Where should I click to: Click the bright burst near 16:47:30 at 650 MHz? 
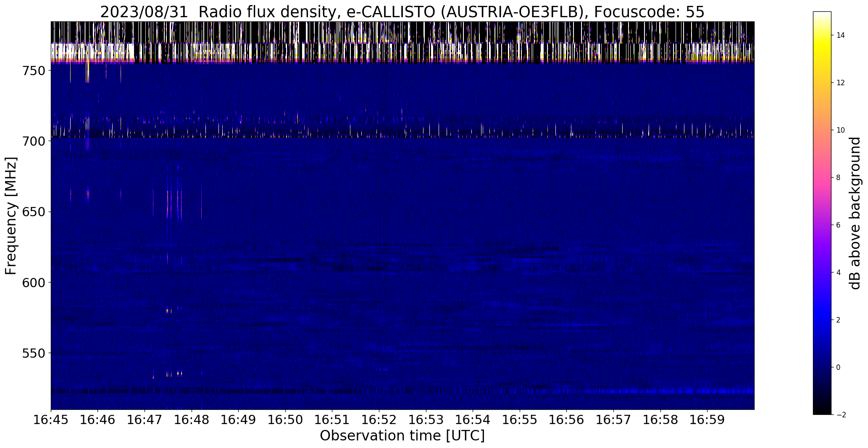click(x=168, y=204)
